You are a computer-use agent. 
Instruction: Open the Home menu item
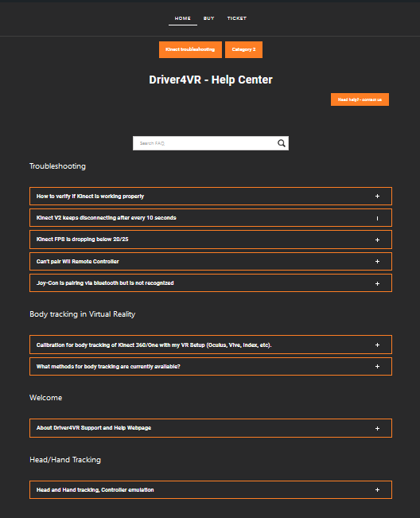pos(183,18)
